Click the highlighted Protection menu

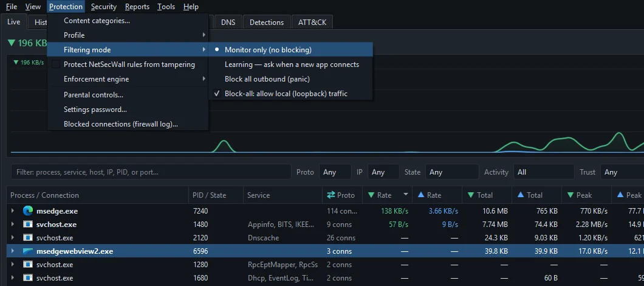click(x=66, y=7)
